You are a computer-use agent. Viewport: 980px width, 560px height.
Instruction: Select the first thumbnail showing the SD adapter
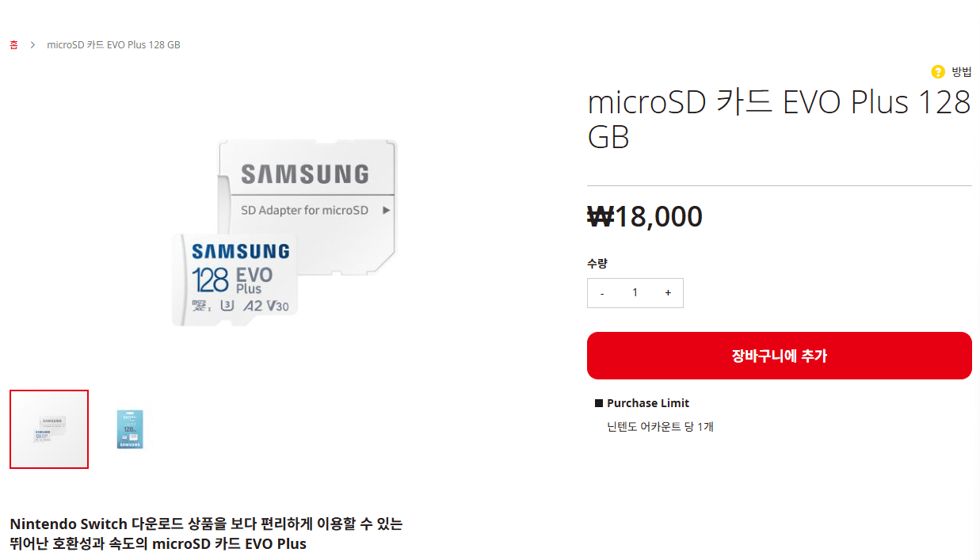(x=48, y=429)
